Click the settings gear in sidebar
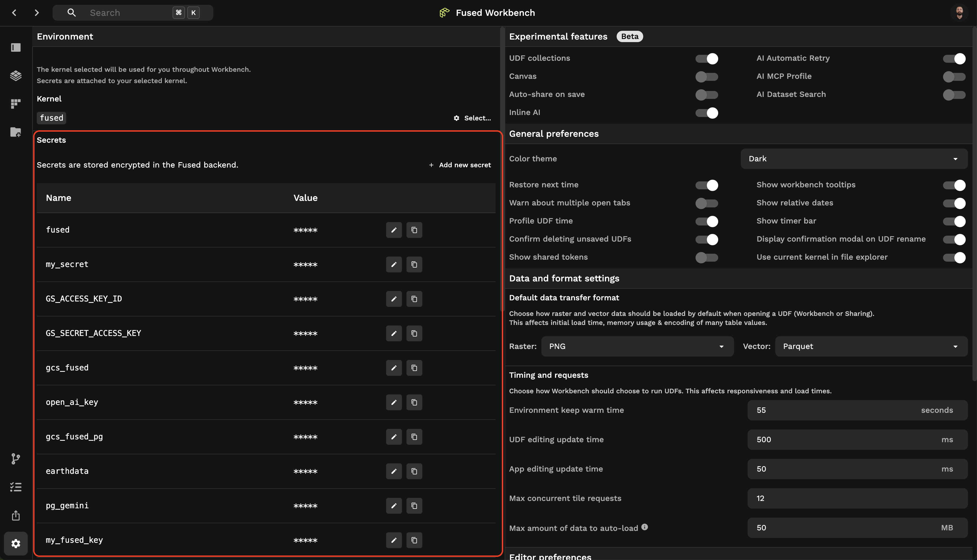 coord(16,543)
